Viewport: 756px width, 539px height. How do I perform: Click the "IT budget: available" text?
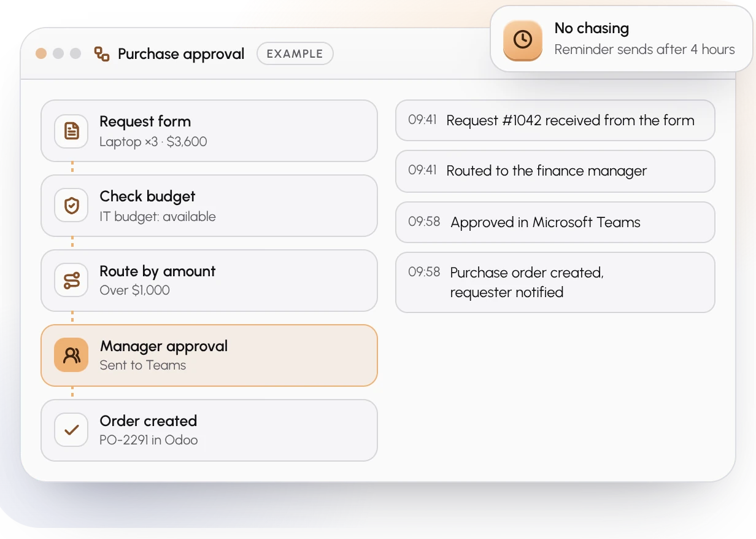(x=158, y=217)
